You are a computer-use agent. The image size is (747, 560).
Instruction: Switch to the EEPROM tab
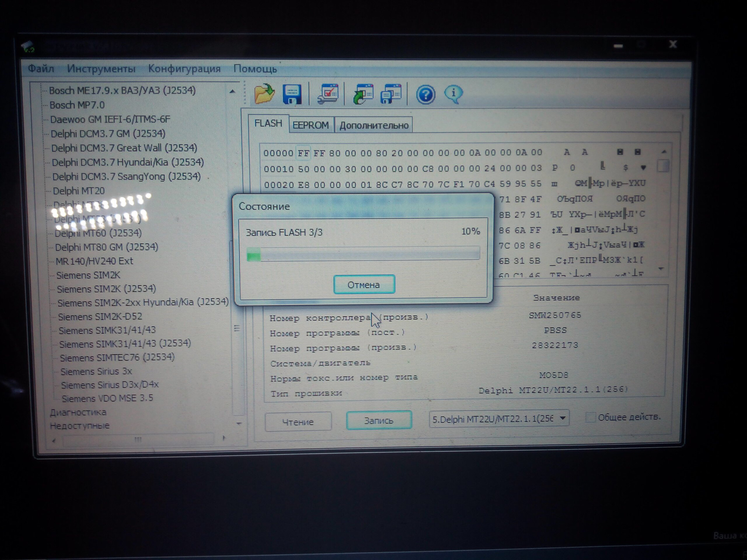[x=310, y=125]
